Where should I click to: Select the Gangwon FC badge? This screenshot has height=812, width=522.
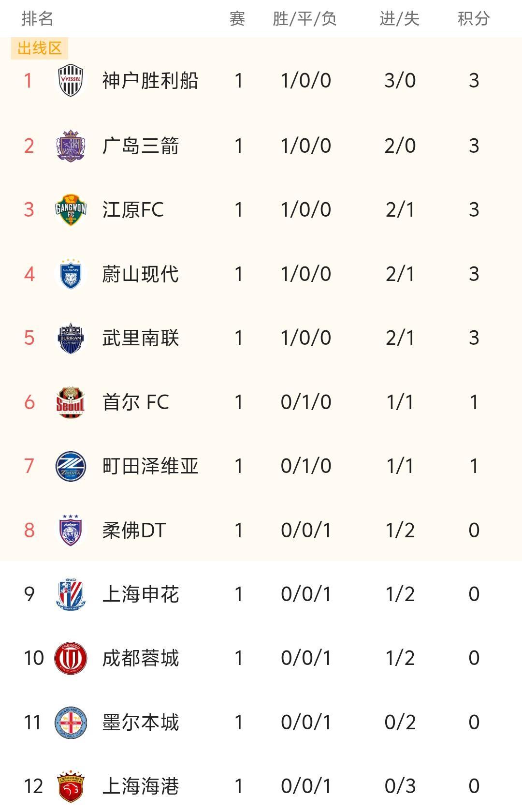(71, 210)
